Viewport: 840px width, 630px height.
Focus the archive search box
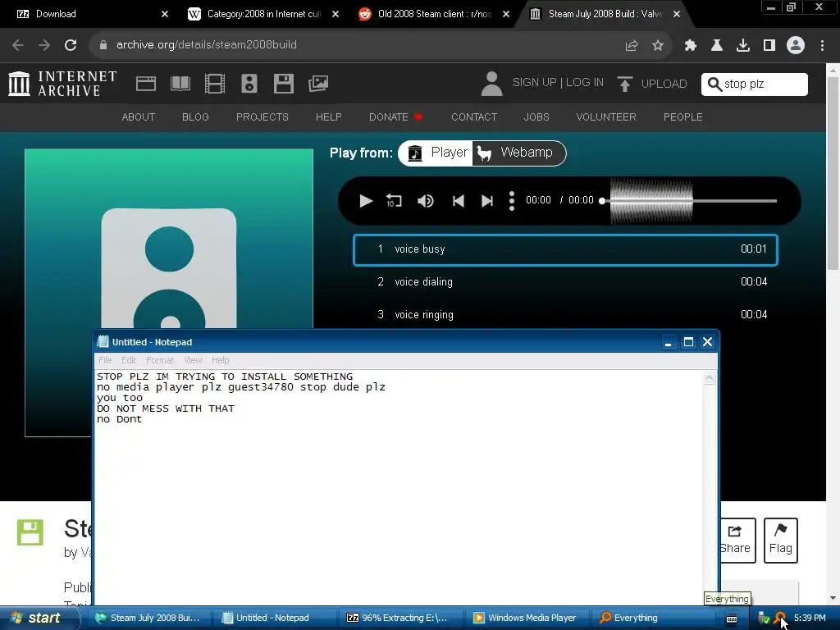(x=755, y=84)
